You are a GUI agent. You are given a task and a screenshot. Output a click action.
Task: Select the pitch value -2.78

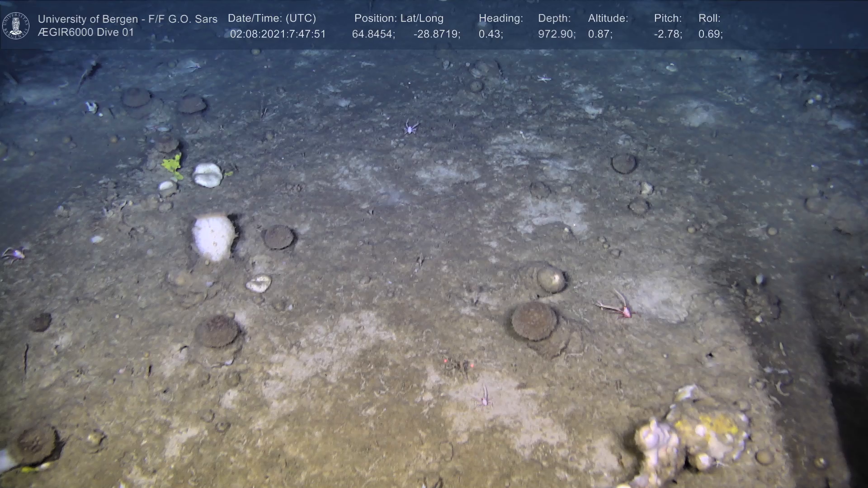pyautogui.click(x=668, y=34)
